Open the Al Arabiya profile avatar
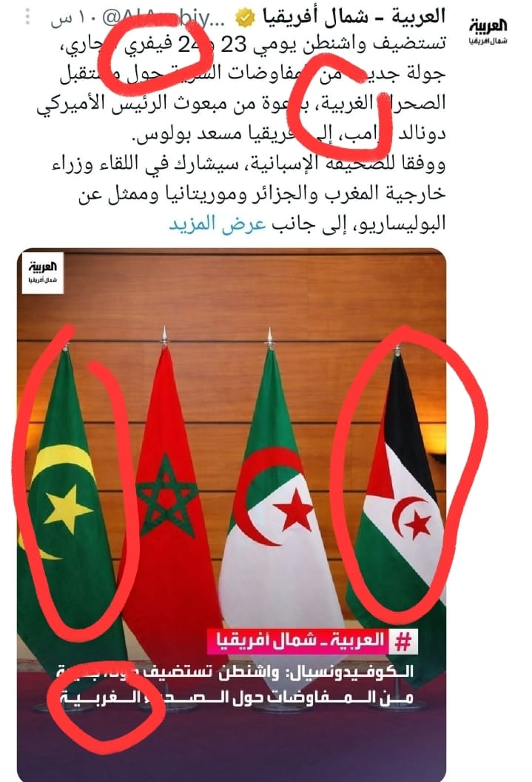The image size is (532, 782). (488, 31)
